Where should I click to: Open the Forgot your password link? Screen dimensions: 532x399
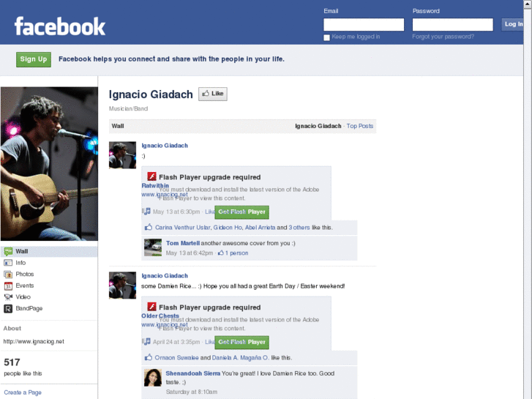pos(443,37)
